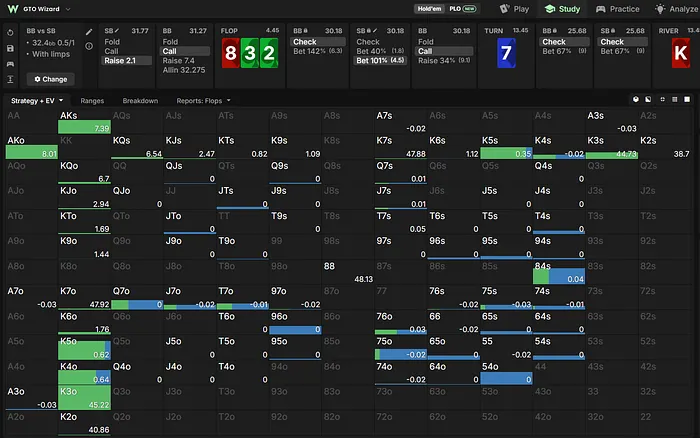Click the blue 7 turn card
Image resolution: width=700 pixels, height=438 pixels.
pyautogui.click(x=506, y=53)
